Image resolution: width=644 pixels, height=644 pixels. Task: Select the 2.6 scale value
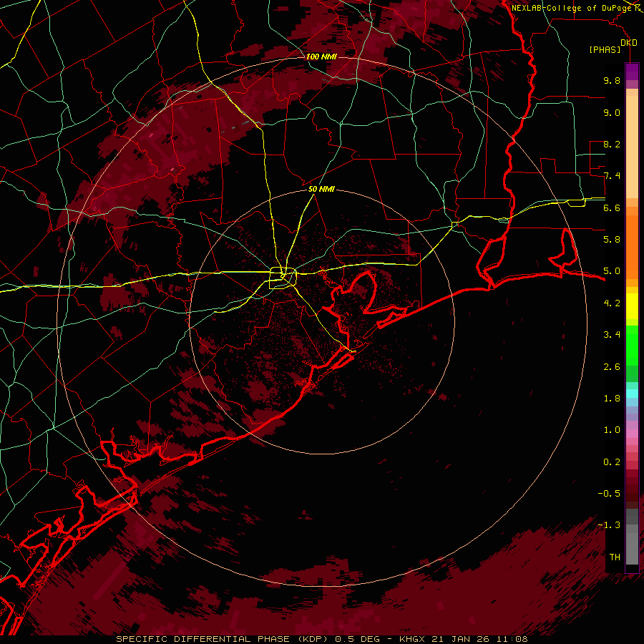tap(612, 366)
